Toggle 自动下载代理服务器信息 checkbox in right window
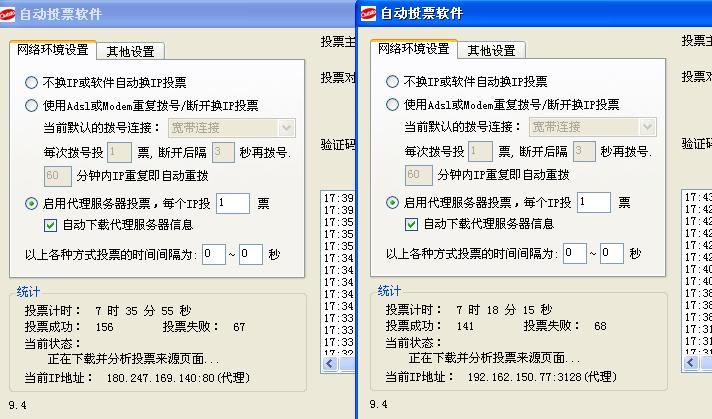Screen dimensions: 712x419 (411, 224)
